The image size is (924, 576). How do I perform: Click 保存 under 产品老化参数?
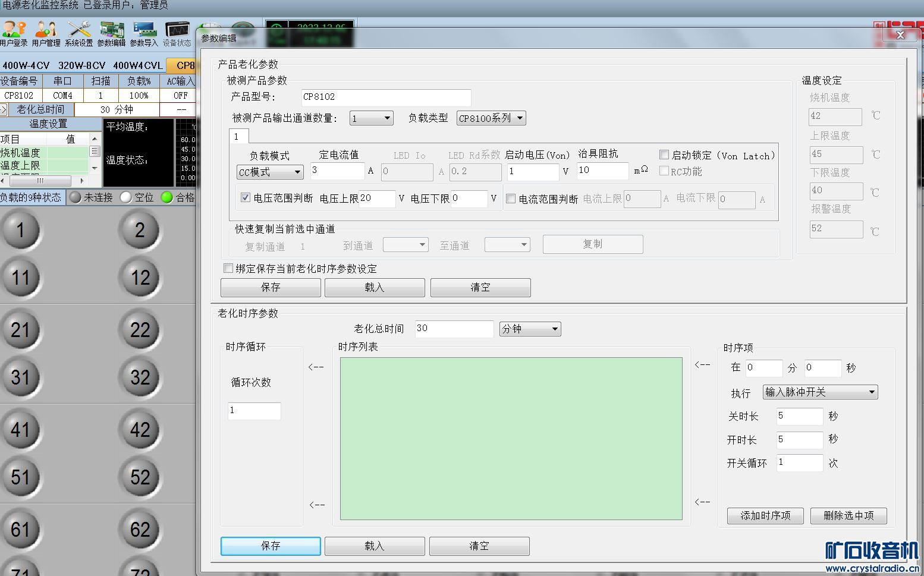[x=271, y=288]
